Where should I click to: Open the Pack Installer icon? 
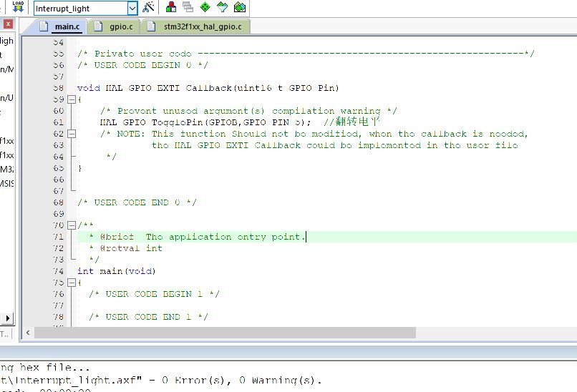coord(240,7)
